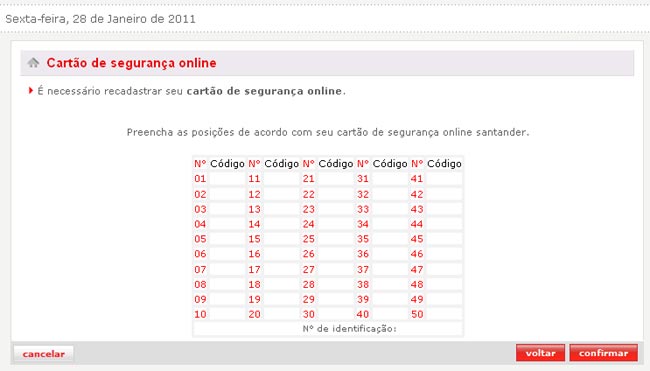Focus the code field for position 02

pos(227,194)
